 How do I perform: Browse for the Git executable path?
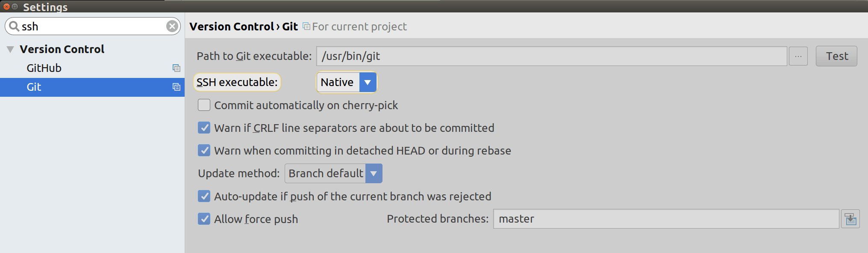pos(798,57)
